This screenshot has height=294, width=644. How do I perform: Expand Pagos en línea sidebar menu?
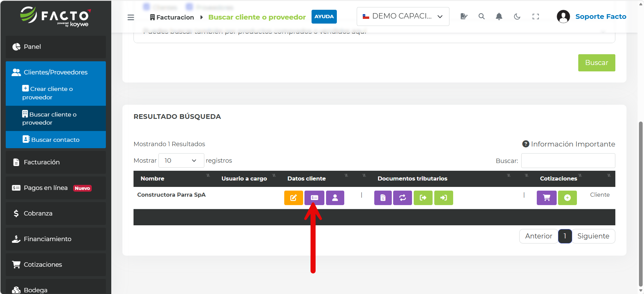tap(56, 188)
